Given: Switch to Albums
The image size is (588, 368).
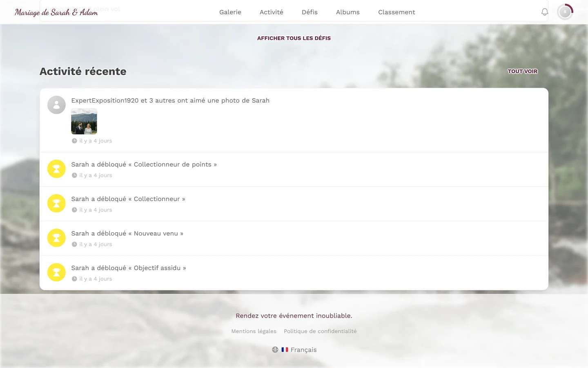Looking at the screenshot, I should 348,12.
